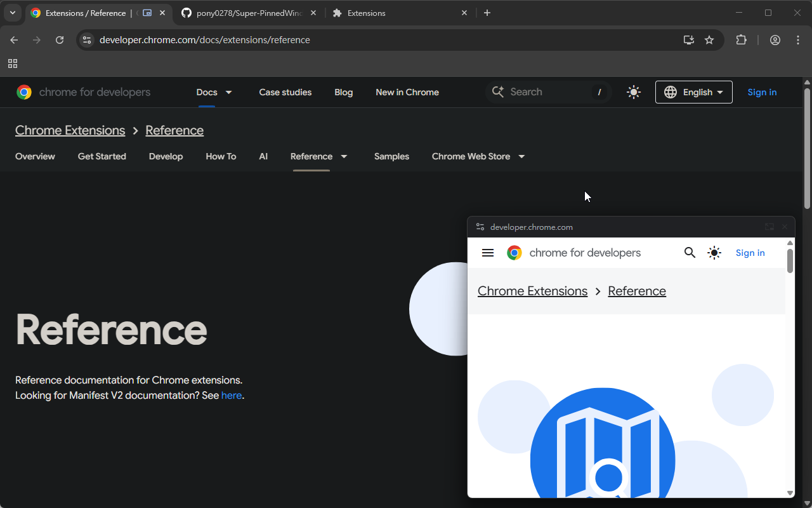Expand the Reference tab dropdown arrow
Screen dimensions: 812x508
pyautogui.click(x=344, y=156)
